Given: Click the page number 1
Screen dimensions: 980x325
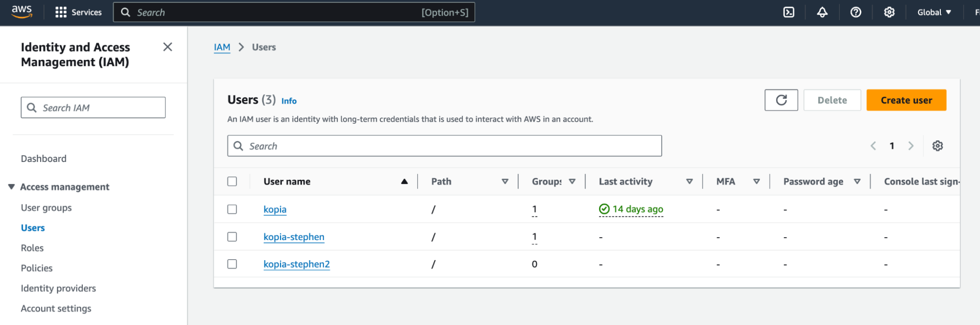Looking at the screenshot, I should pyautogui.click(x=892, y=146).
